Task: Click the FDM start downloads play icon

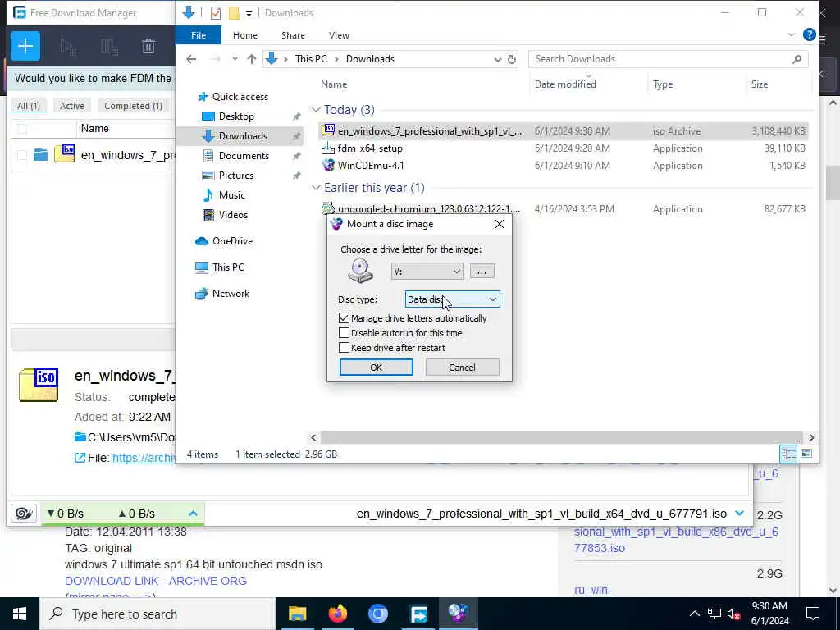Action: pos(68,47)
